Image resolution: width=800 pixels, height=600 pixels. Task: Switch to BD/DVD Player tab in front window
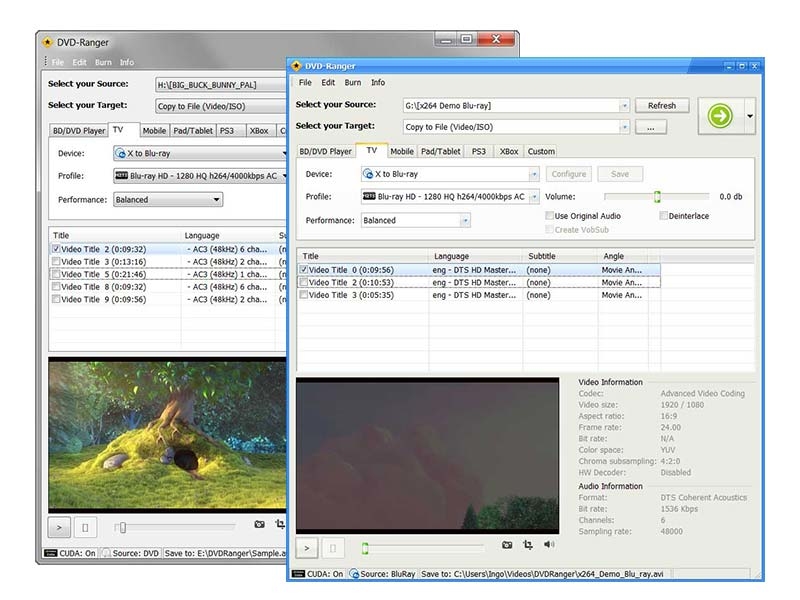click(326, 152)
